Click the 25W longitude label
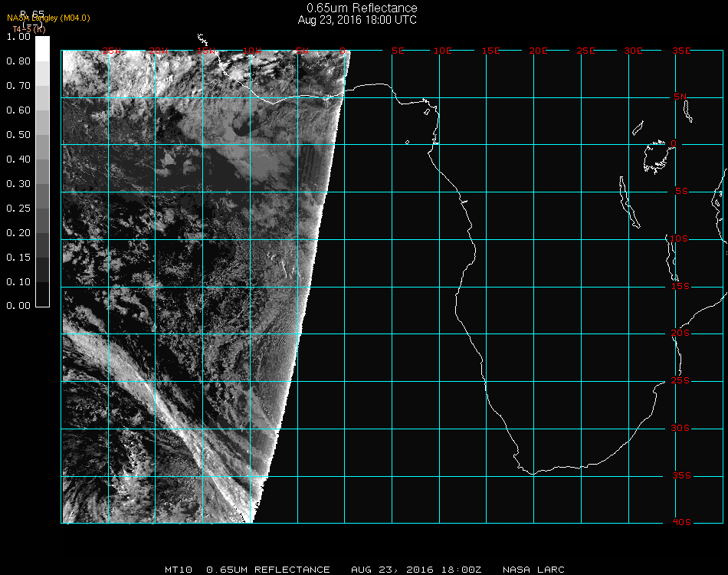 (111, 51)
